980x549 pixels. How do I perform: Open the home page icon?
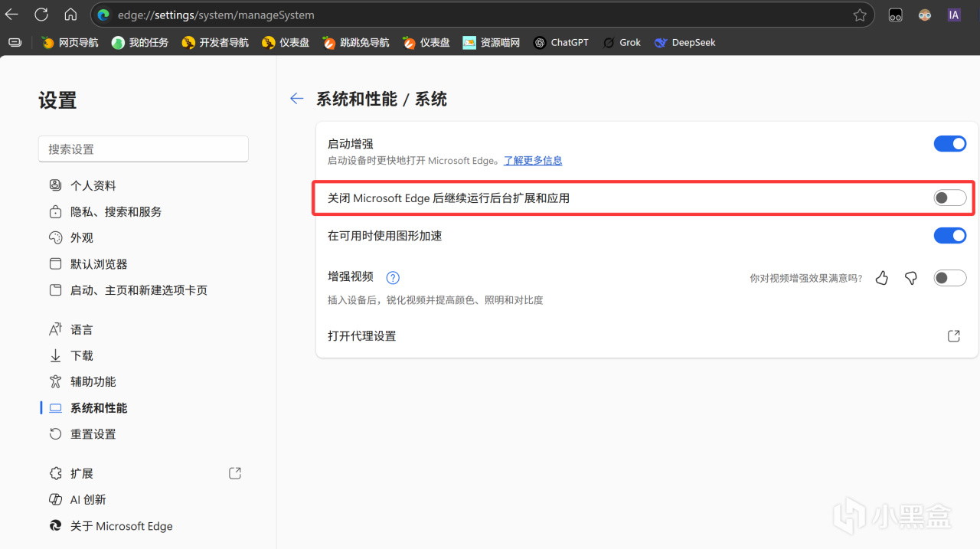70,15
